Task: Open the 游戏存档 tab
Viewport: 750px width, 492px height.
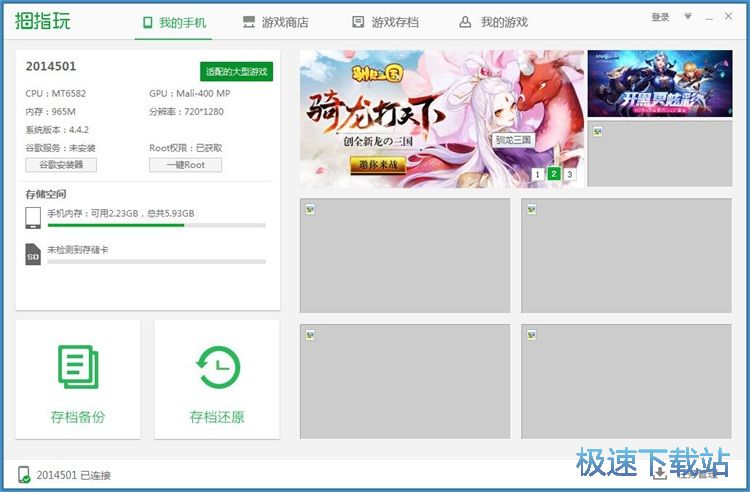Action: pos(385,22)
